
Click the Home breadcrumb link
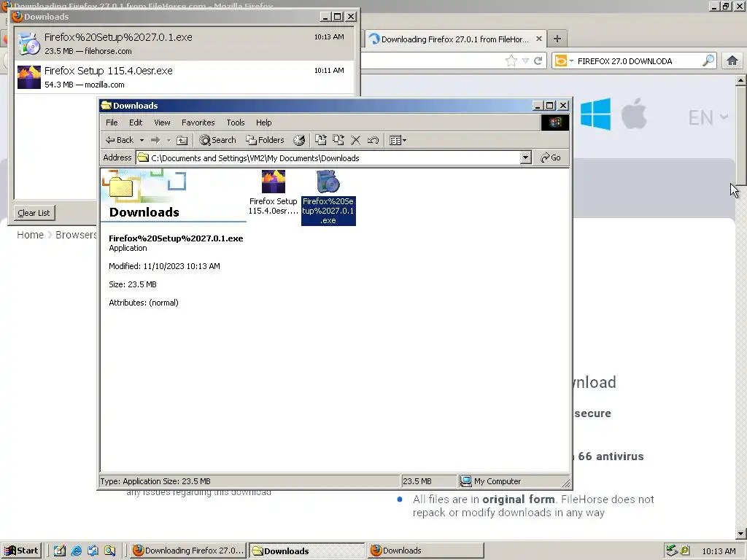30,235
